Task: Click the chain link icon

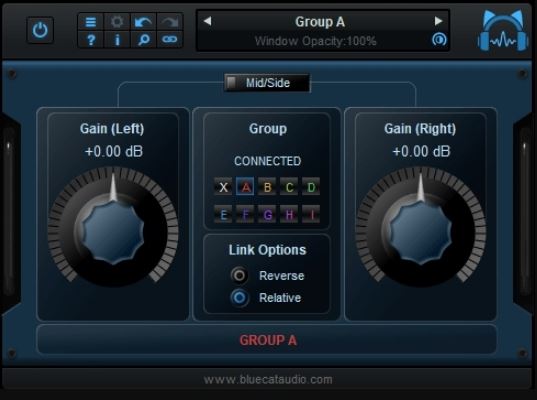Action: pos(170,39)
